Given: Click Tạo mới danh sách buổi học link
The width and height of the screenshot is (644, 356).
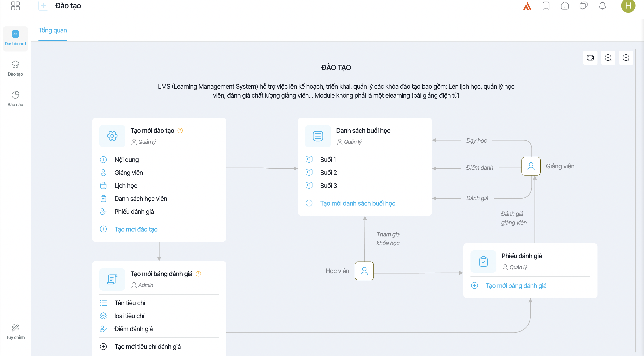Looking at the screenshot, I should pos(358,203).
